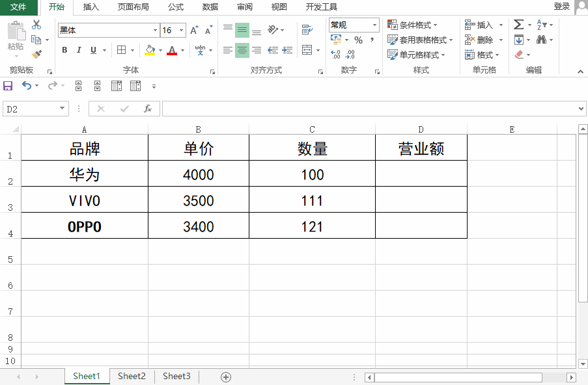Select the Format Painter brush
This screenshot has height=385, width=588.
[x=36, y=55]
